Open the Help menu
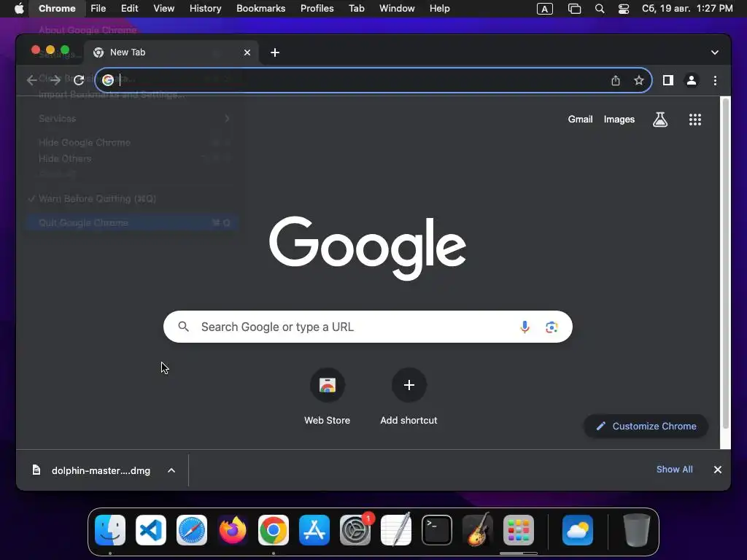Image resolution: width=747 pixels, height=560 pixels. (x=439, y=9)
